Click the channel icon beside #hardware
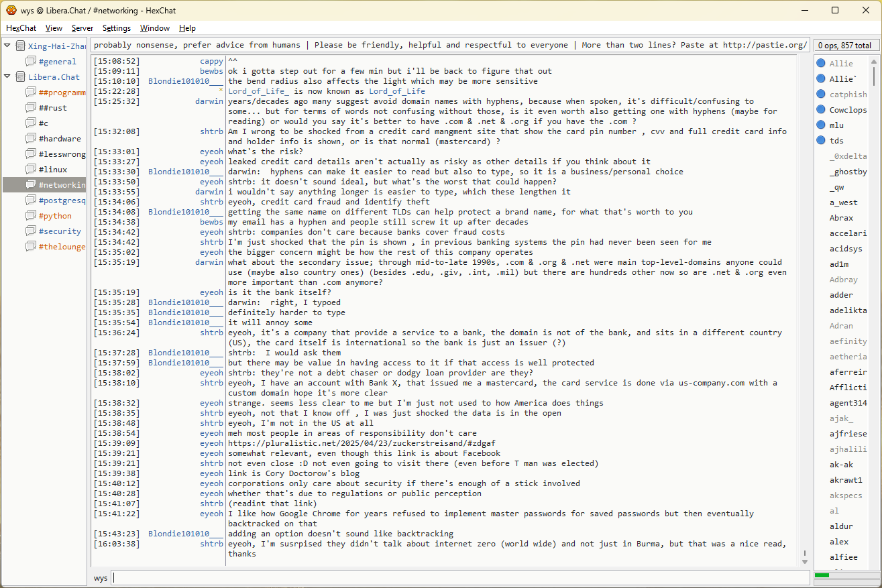This screenshot has height=588, width=882. pyautogui.click(x=31, y=139)
